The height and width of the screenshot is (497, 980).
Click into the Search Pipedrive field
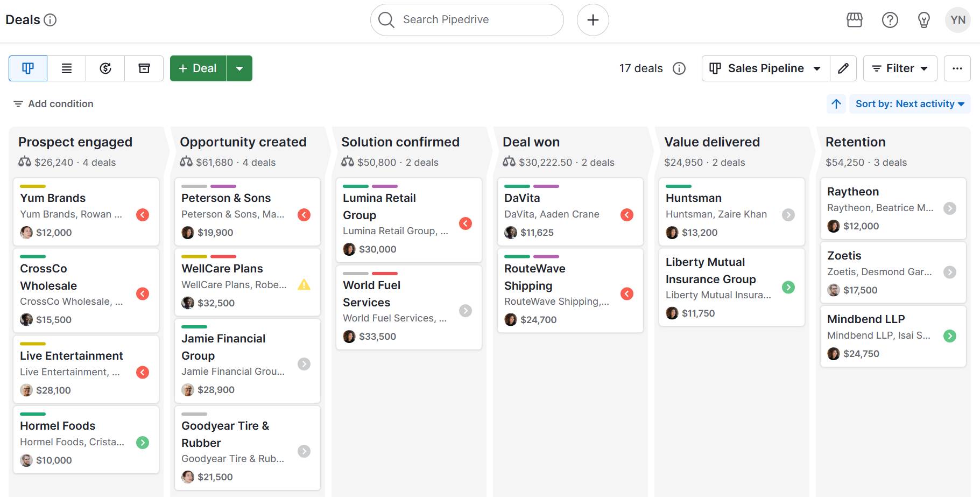point(467,20)
